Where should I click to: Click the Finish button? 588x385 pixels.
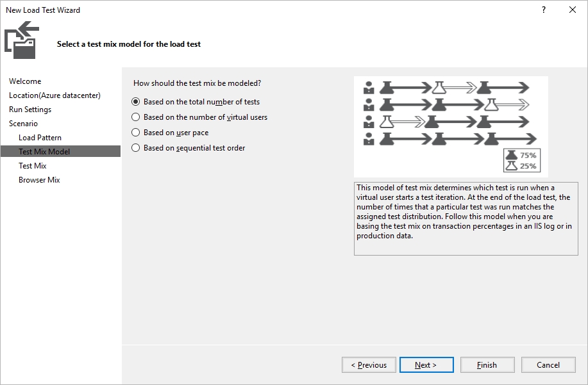point(487,365)
